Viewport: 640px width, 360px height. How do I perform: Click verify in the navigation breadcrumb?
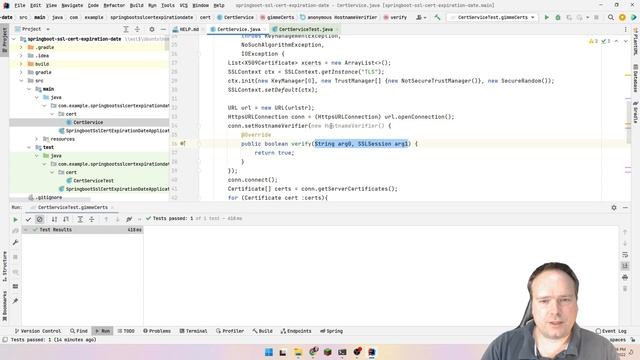395,18
